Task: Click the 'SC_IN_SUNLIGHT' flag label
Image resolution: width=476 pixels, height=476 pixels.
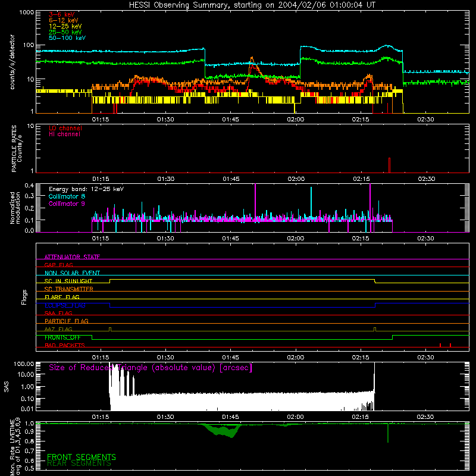Action: (x=68, y=281)
